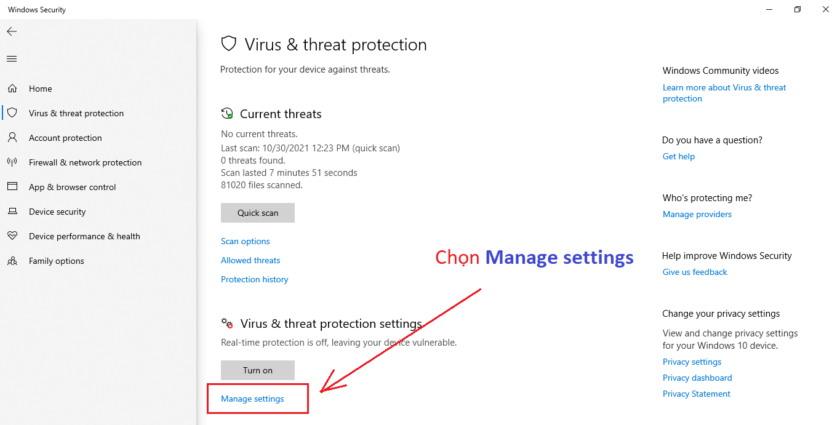This screenshot has width=840, height=425.
Task: Turn on real-time protection button
Action: point(257,370)
